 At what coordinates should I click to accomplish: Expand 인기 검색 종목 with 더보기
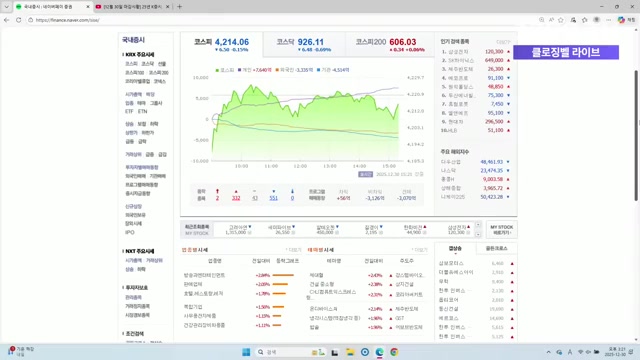(x=503, y=42)
